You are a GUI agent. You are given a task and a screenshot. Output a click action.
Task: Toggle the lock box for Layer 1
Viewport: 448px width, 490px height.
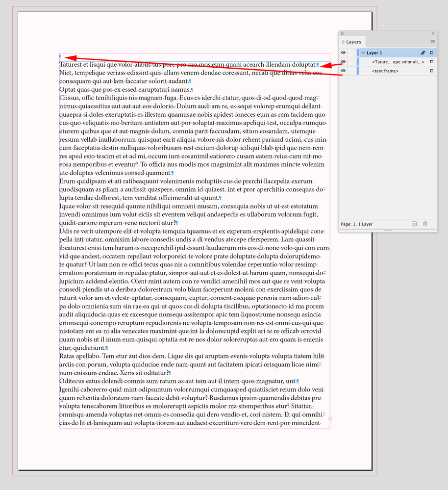pyautogui.click(x=352, y=53)
